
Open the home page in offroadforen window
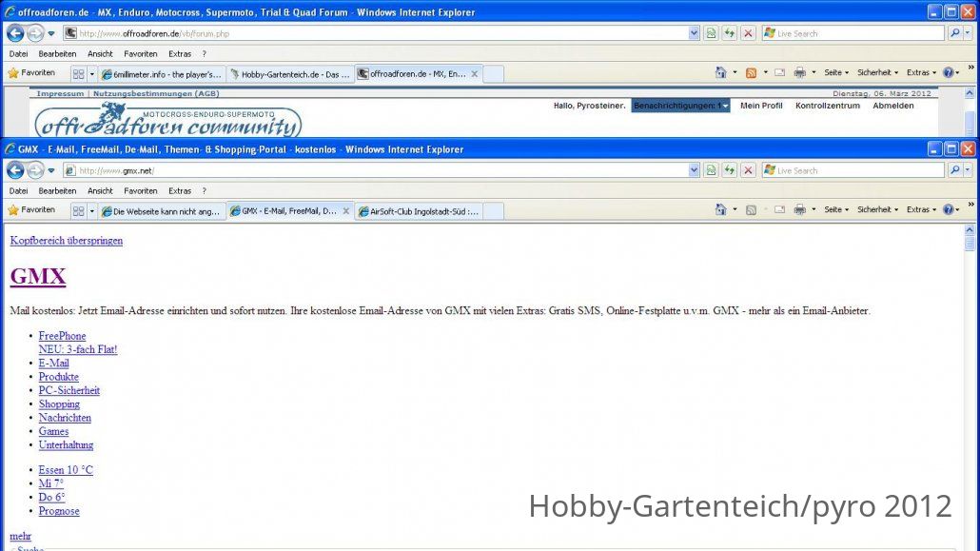[720, 72]
